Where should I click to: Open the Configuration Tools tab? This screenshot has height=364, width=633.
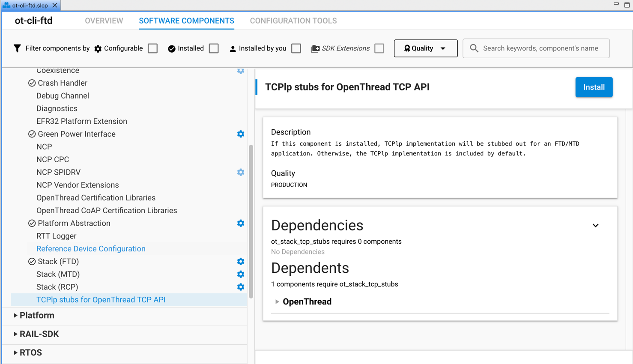[x=293, y=21]
